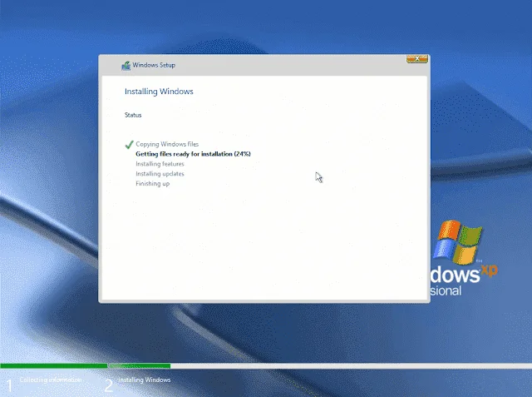Click the 'Windows Setup' title text
Screen dimensions: 532x397
pyautogui.click(x=154, y=65)
